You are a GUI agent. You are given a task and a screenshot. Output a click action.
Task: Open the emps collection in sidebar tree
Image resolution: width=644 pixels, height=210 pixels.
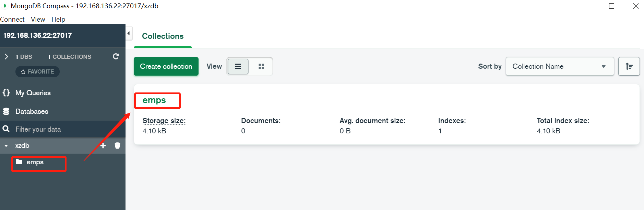(x=35, y=162)
